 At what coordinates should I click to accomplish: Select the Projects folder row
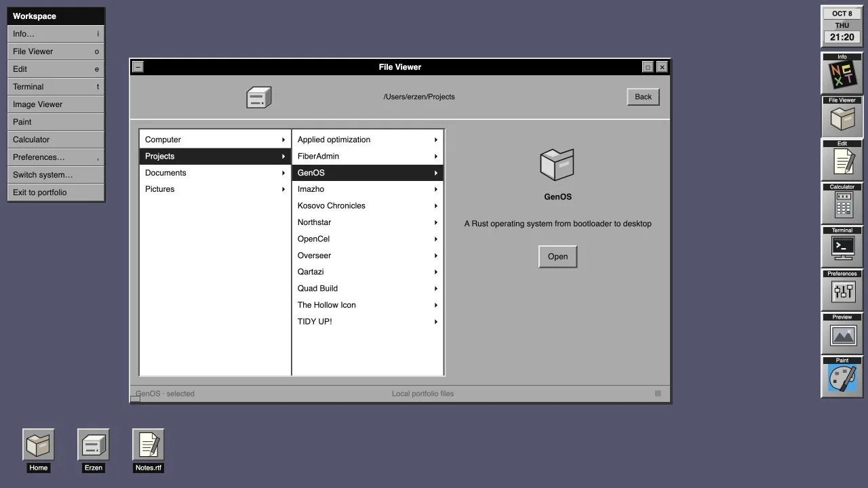tap(215, 157)
